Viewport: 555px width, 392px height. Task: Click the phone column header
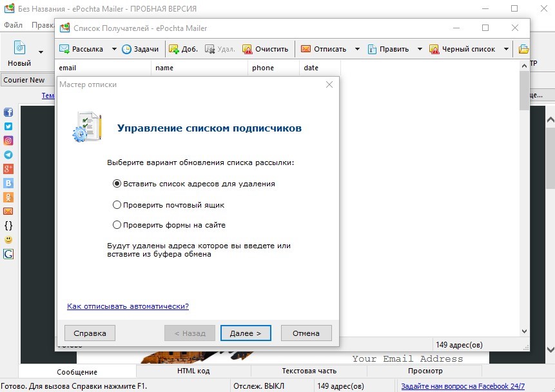point(273,68)
